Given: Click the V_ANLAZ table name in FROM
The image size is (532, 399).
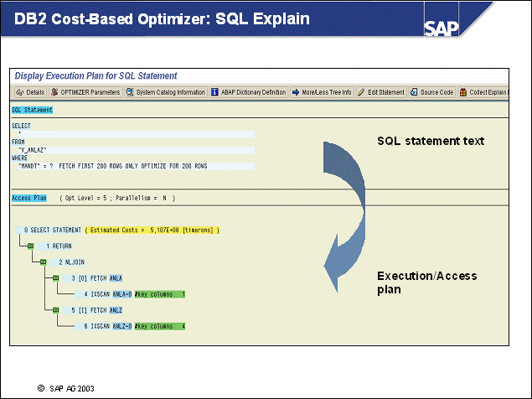Looking at the screenshot, I should click(x=33, y=150).
